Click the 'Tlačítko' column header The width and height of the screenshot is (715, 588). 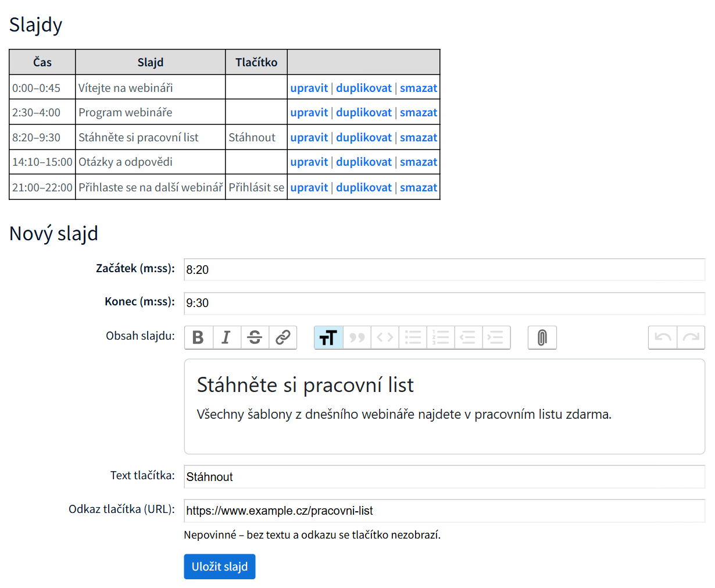[x=256, y=62]
